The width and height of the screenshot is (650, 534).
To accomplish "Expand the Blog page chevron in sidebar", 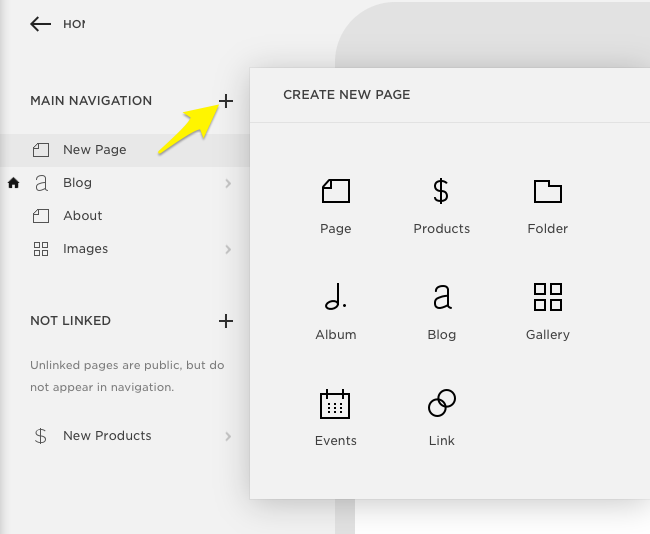I will tap(228, 183).
